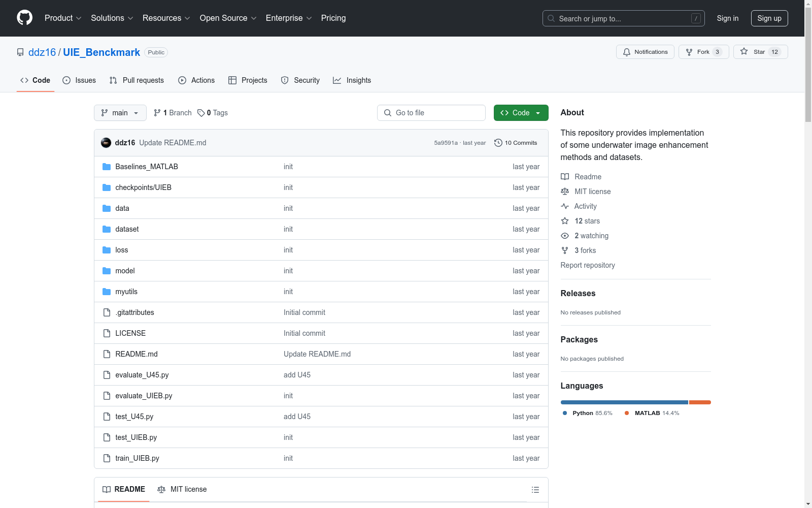The image size is (812, 508).
Task: Select the branch icon next to 1 Branch
Action: tap(157, 113)
